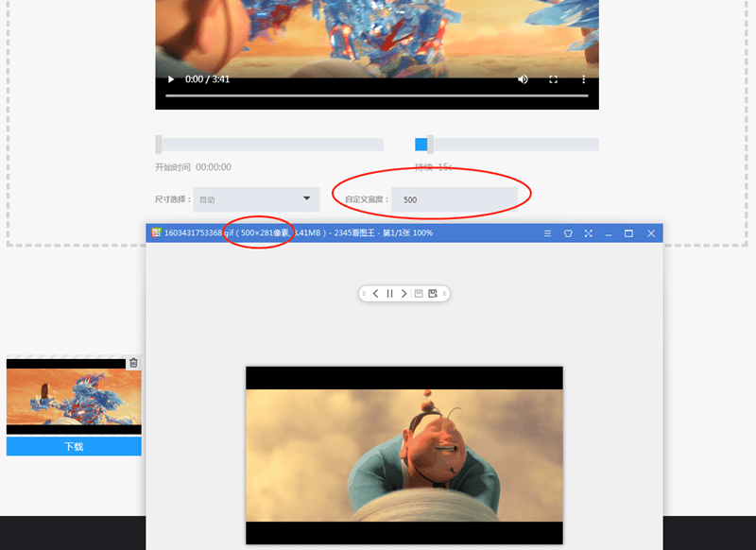Maximize the 2345看图王 viewer window
The height and width of the screenshot is (550, 756).
click(x=628, y=233)
